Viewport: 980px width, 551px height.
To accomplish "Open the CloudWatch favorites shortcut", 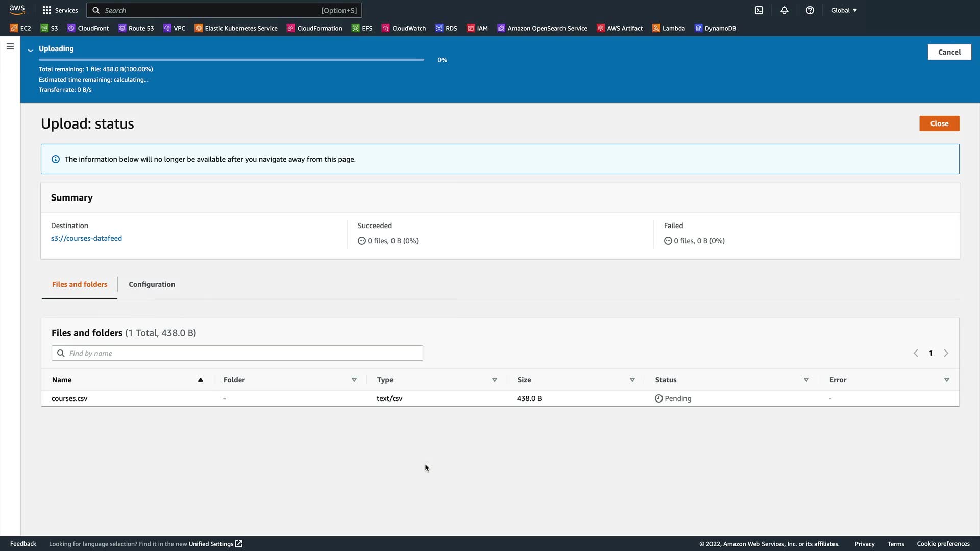I will coord(404,28).
